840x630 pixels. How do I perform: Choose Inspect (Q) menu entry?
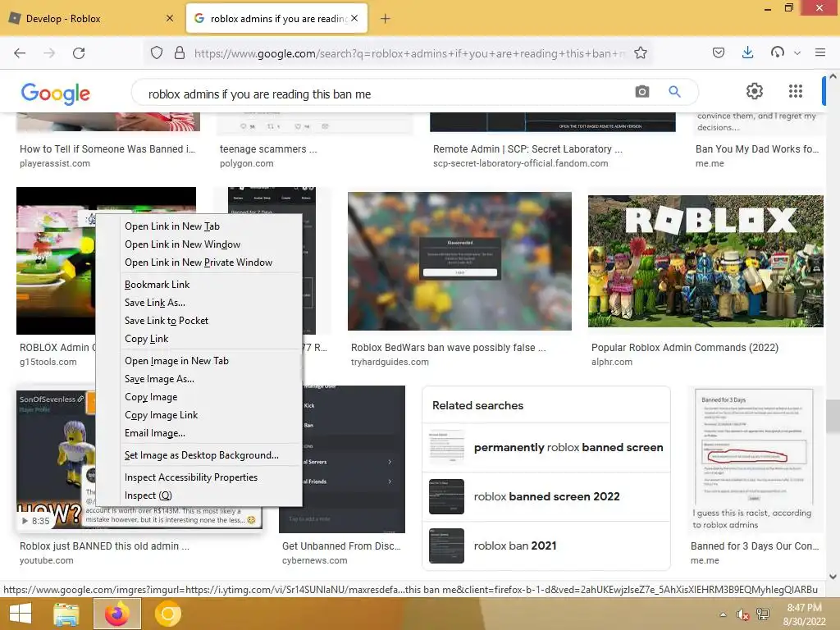pos(199,495)
